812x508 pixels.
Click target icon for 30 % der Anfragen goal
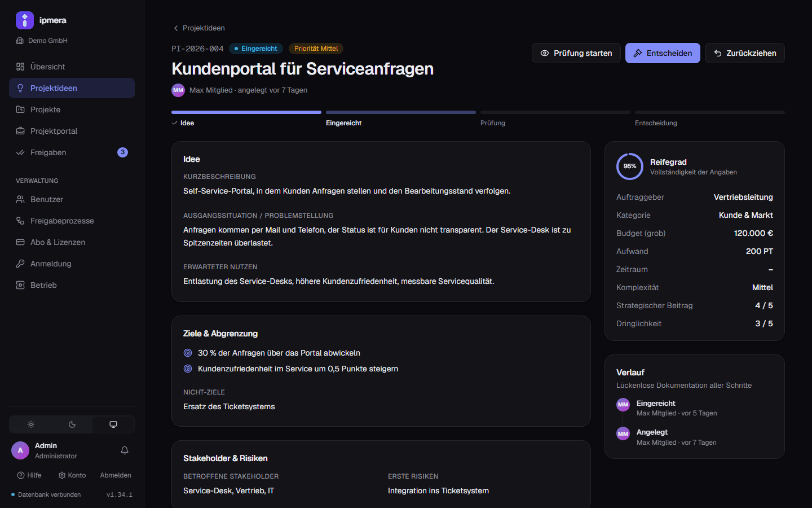pyautogui.click(x=188, y=353)
